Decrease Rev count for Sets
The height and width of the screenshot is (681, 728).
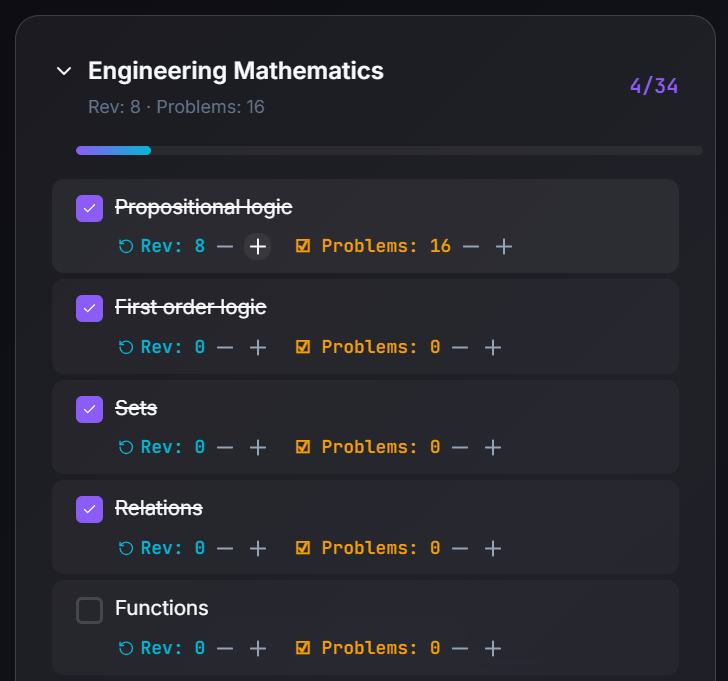(225, 448)
